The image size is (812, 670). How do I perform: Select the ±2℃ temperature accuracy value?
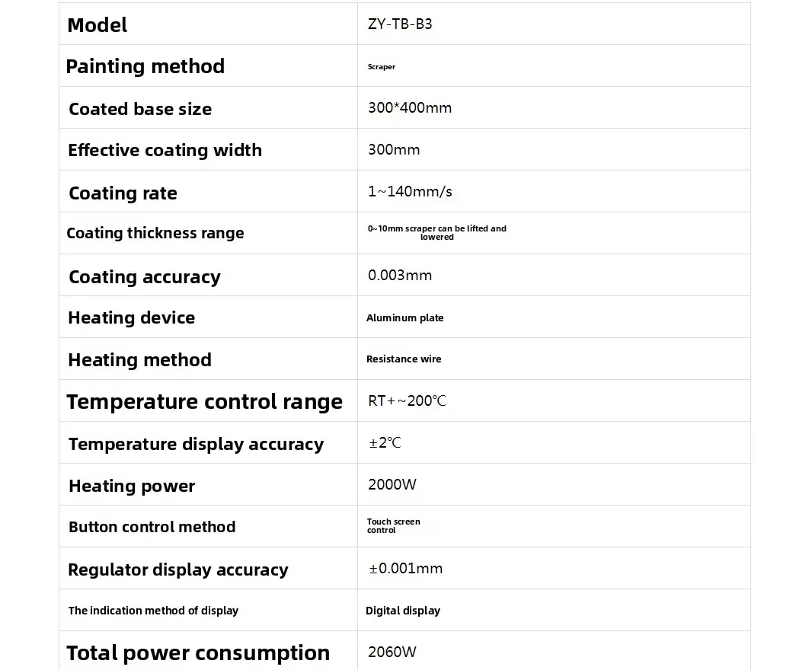pyautogui.click(x=385, y=443)
